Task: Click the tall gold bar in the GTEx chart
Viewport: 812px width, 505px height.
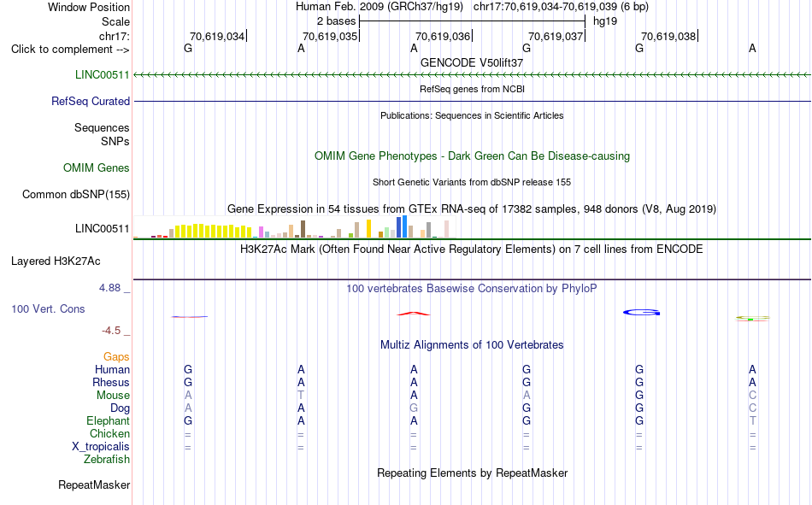Action: point(368,228)
